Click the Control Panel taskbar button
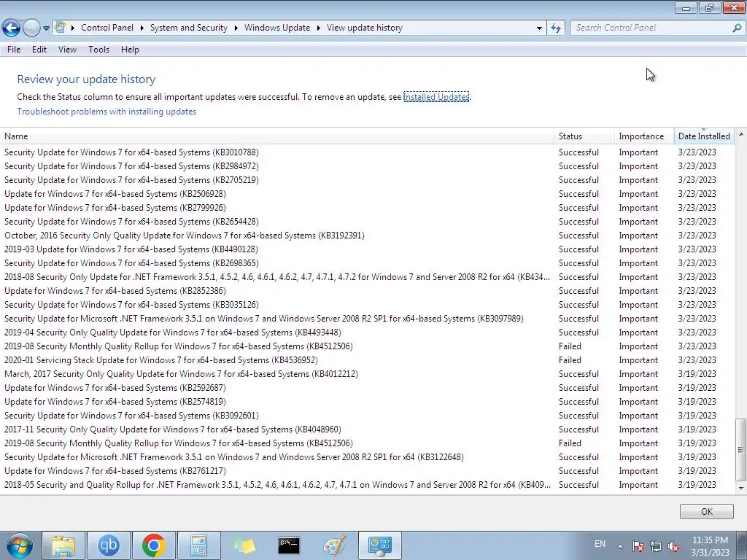 (x=379, y=545)
